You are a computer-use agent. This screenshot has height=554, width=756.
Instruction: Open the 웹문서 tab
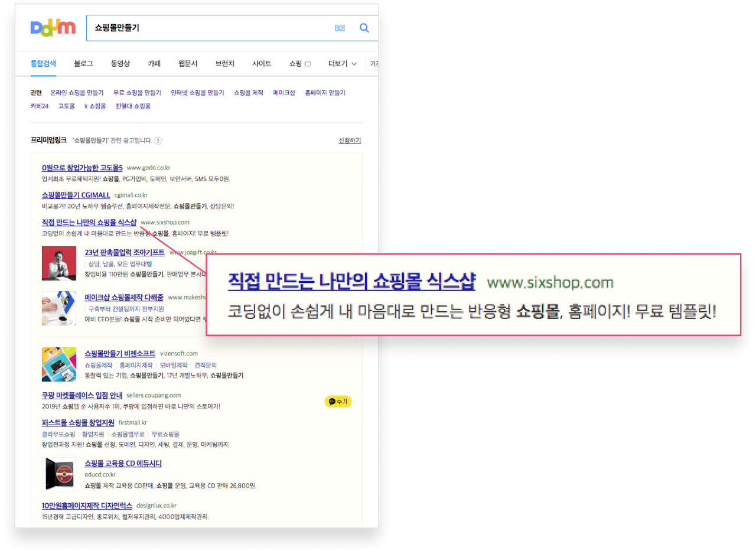click(188, 63)
